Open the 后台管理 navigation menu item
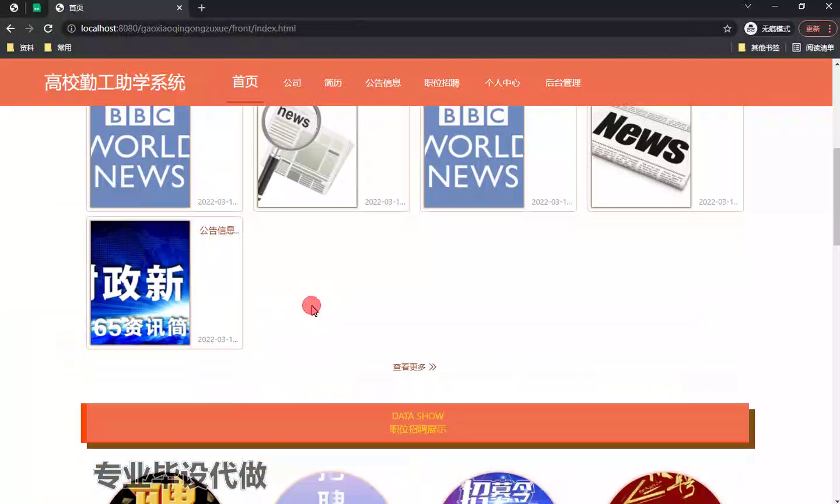 pos(563,83)
